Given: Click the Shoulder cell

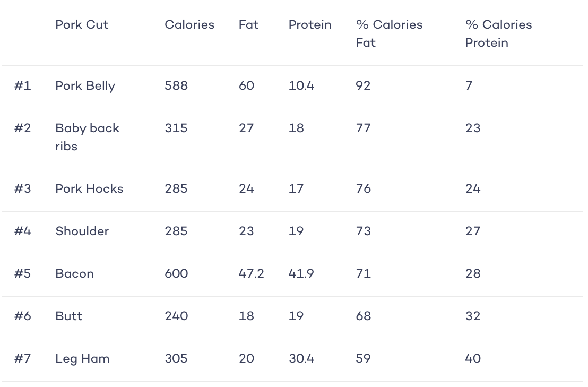Looking at the screenshot, I should [x=82, y=231].
